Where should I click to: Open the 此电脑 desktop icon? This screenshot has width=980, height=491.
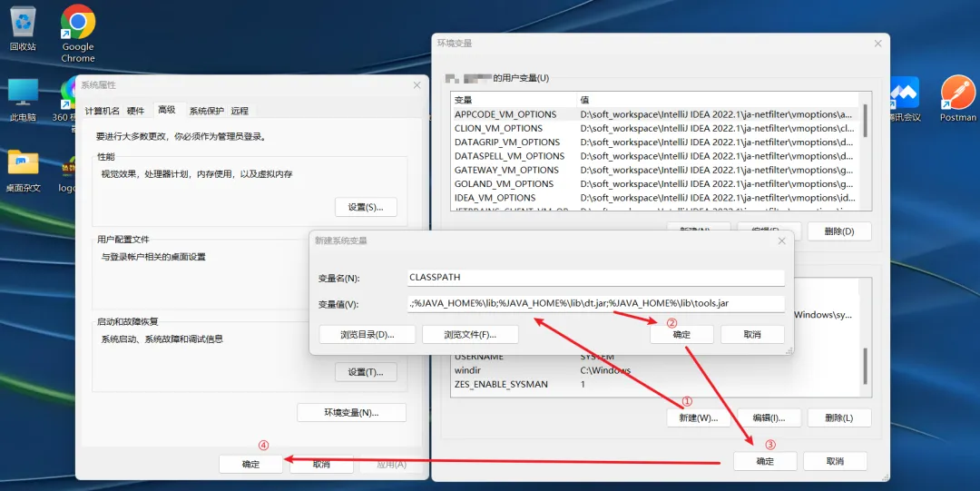coord(23,99)
